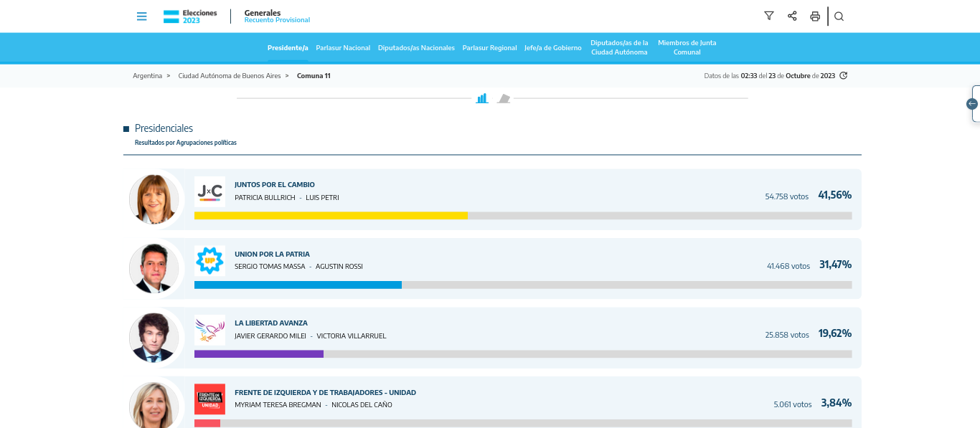The image size is (980, 428).
Task: Open Miembros de Junta Comunal tab
Action: 687,47
